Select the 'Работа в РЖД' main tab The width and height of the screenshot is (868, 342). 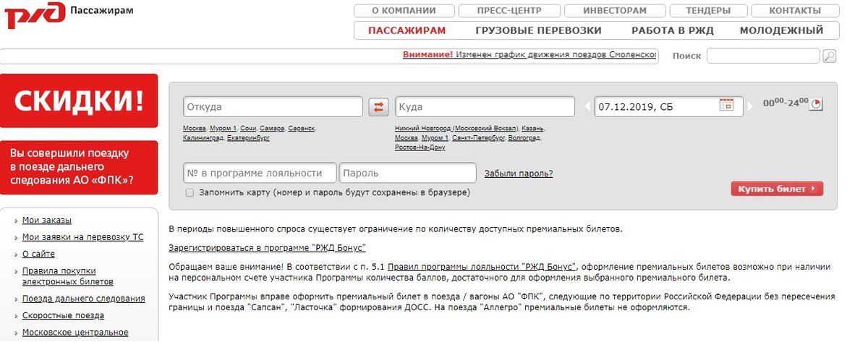point(673,30)
